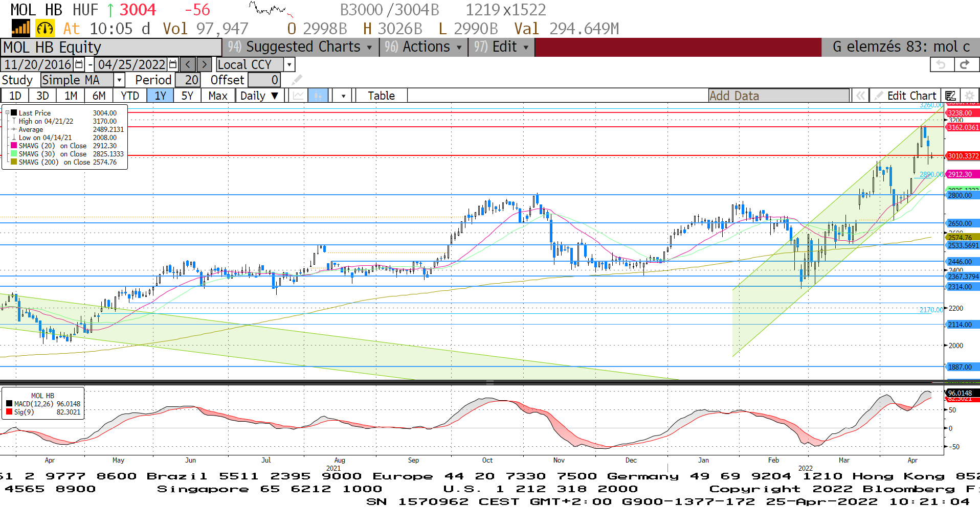Select the 5Y range tab
This screenshot has height=528, width=980.
(187, 96)
